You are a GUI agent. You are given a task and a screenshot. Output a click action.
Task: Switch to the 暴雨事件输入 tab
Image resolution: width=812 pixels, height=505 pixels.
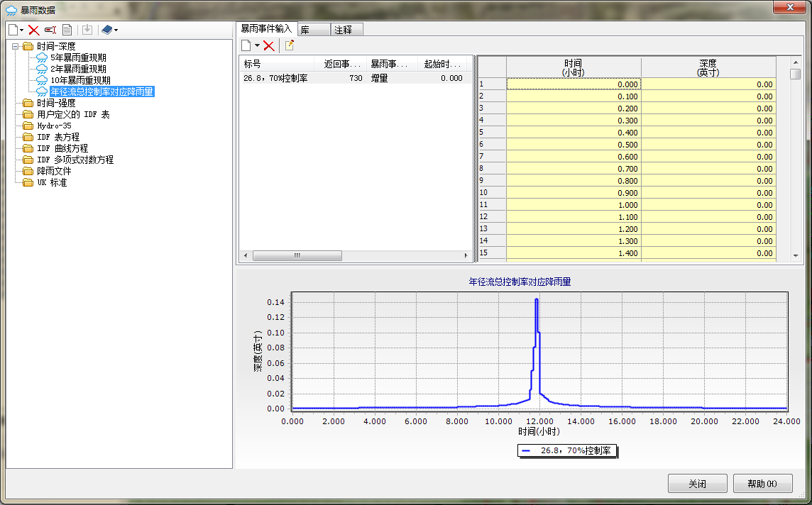[x=266, y=29]
